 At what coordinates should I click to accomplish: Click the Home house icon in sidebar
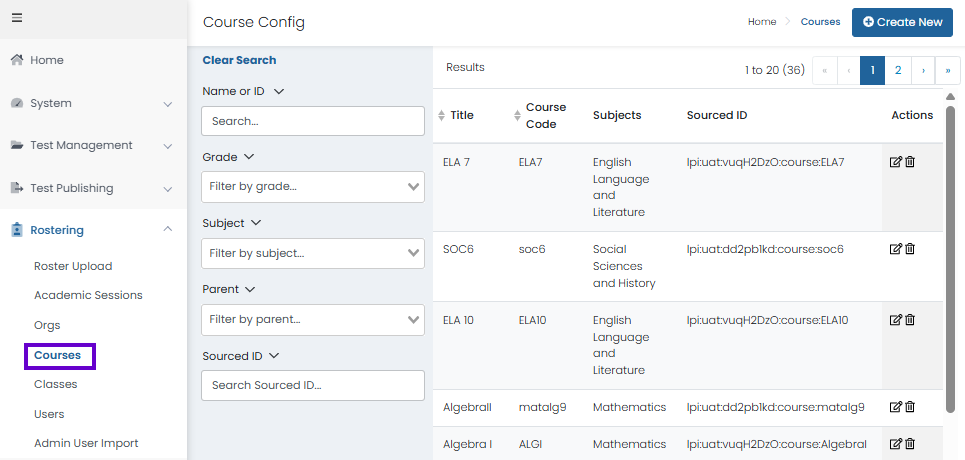tap(17, 60)
